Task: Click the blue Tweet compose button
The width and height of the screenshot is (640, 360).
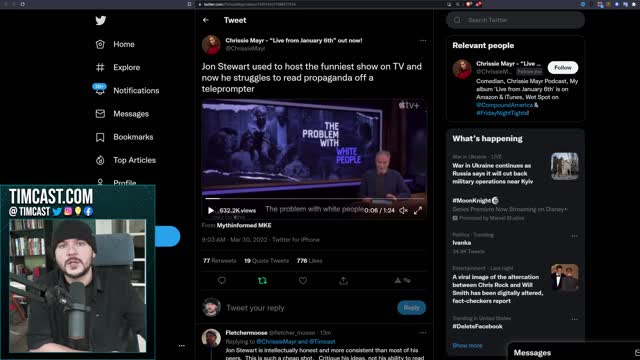Action: point(167,236)
